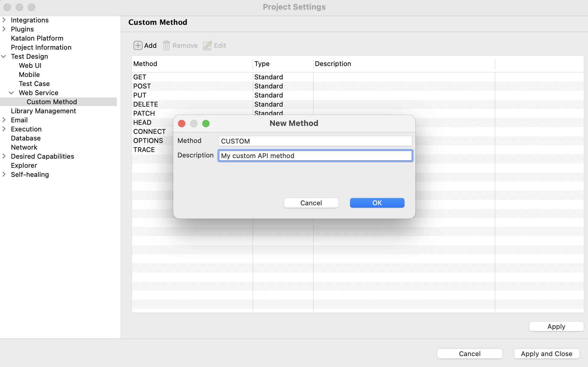Collapse the Test Design node
This screenshot has width=588, height=367.
pos(4,56)
